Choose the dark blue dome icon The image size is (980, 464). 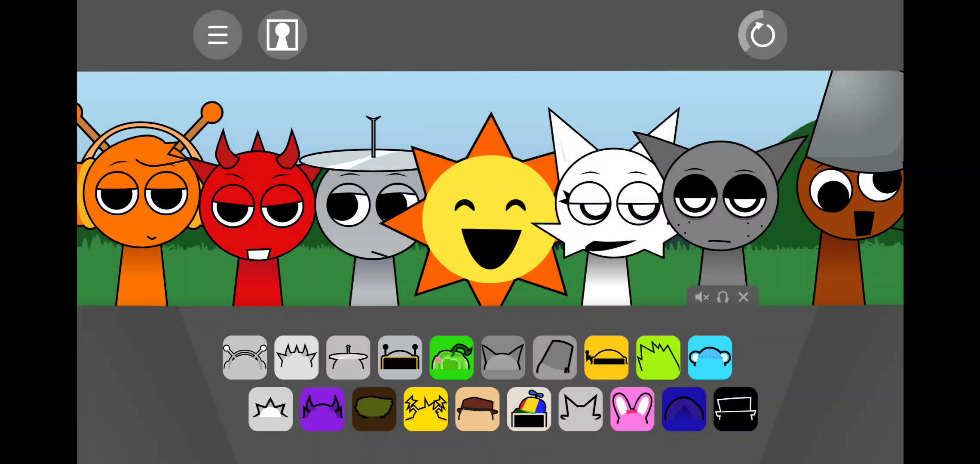(x=684, y=409)
